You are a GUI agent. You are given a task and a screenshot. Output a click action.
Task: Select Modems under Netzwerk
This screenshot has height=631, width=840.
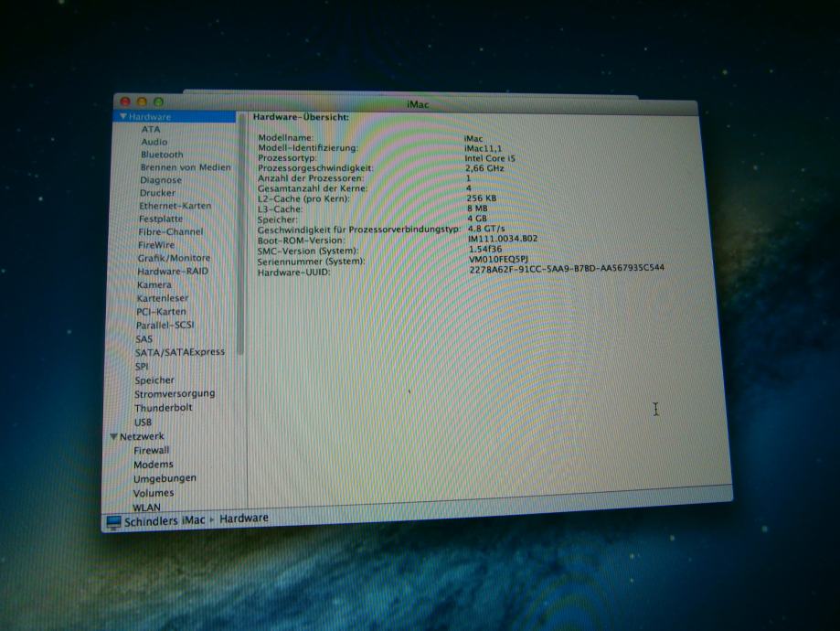click(154, 465)
